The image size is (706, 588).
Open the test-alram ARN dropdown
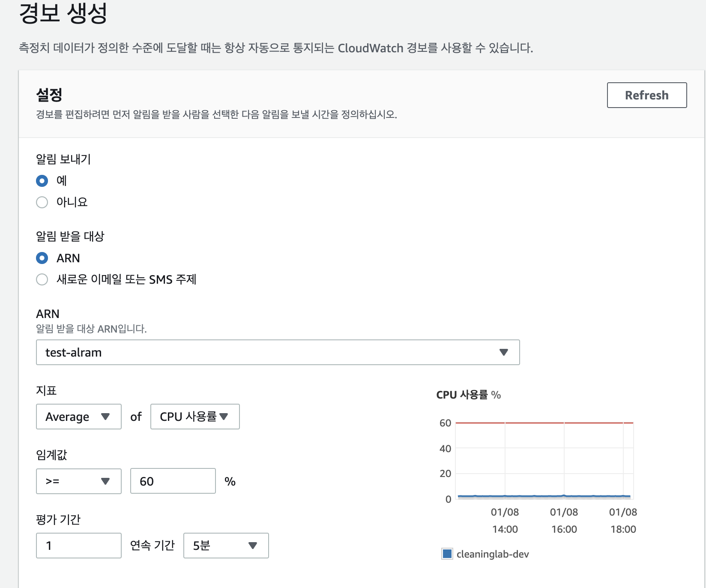[278, 352]
